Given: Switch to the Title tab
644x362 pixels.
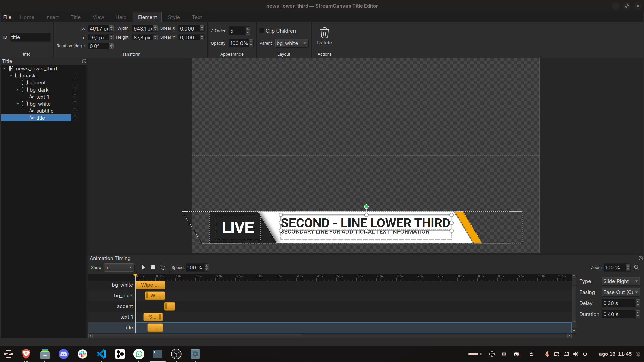Looking at the screenshot, I should [76, 17].
